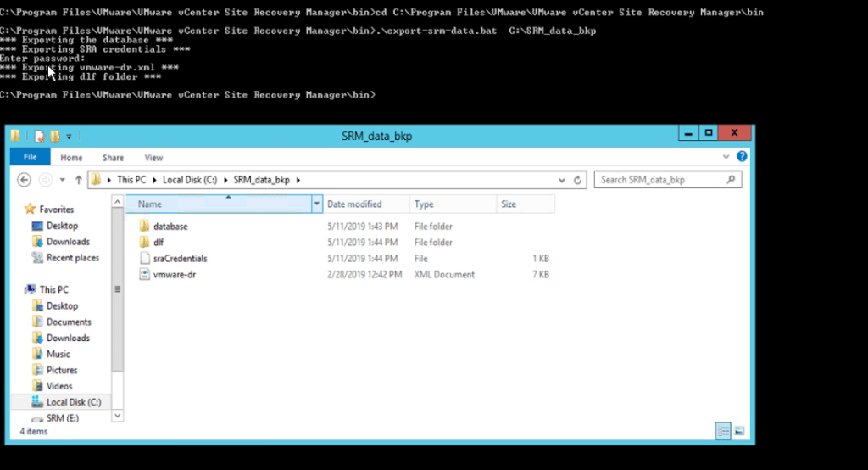
Task: Open the SRM (E:) drive
Action: coord(63,418)
